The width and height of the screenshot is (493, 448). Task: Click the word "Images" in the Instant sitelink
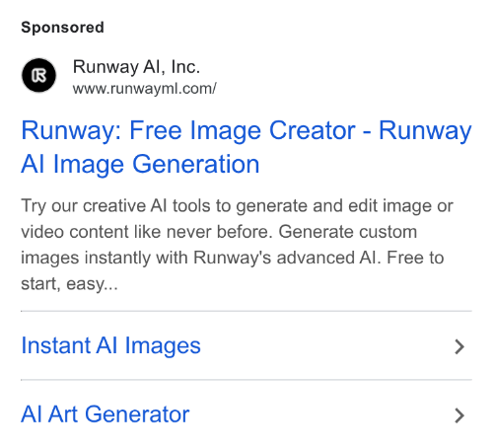coord(163,346)
